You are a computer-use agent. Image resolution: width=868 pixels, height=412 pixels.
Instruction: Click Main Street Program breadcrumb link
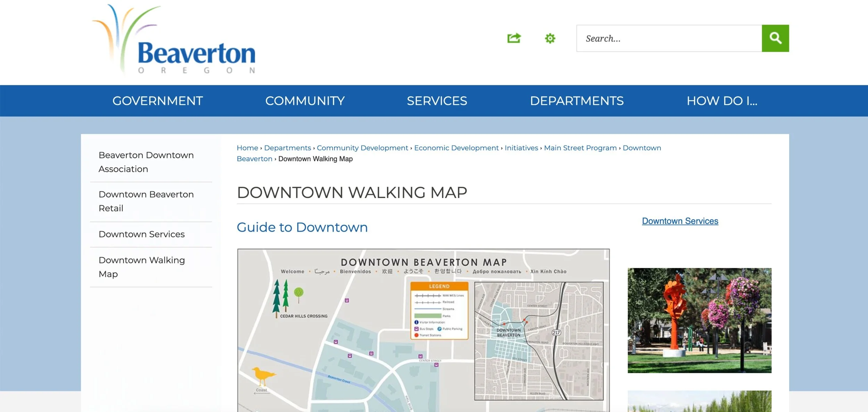(580, 148)
